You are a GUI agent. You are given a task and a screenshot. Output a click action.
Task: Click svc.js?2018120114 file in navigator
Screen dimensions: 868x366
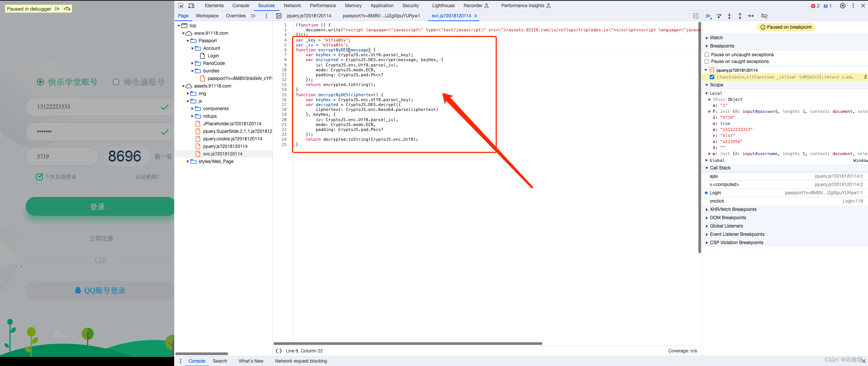(223, 154)
